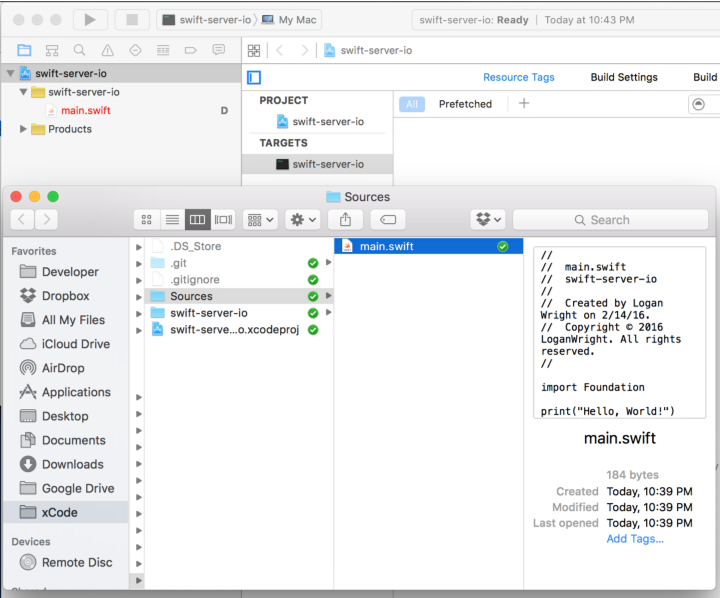Viewport: 720px width, 598px height.
Task: Open the Finder Action gear menu
Action: [303, 220]
